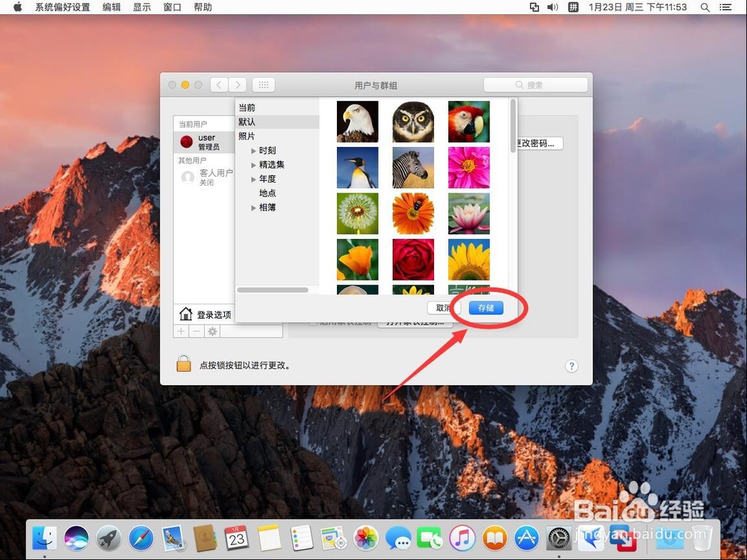Select the orange gerbera flower picture
The width and height of the screenshot is (747, 560).
tap(413, 214)
